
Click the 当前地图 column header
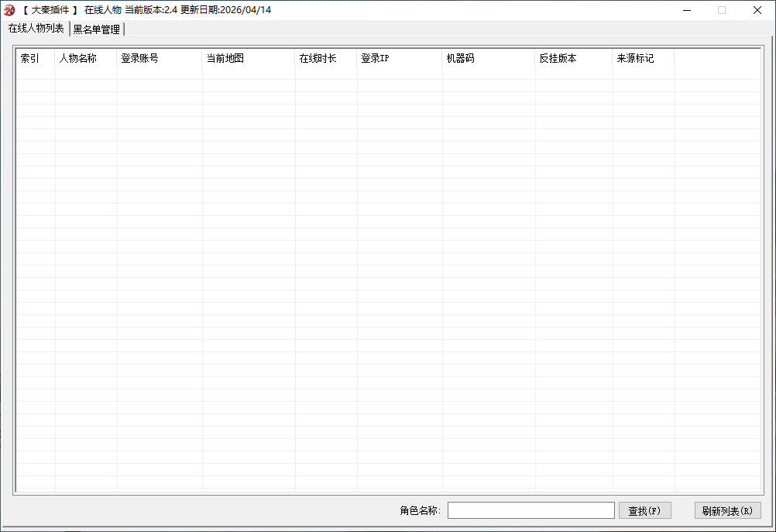coord(249,58)
